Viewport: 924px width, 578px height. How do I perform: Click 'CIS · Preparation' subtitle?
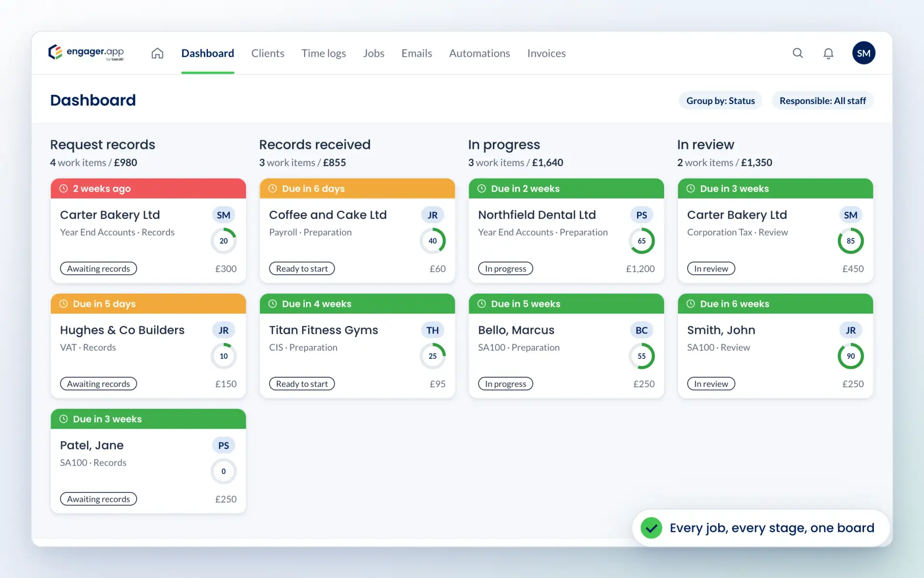[303, 348]
